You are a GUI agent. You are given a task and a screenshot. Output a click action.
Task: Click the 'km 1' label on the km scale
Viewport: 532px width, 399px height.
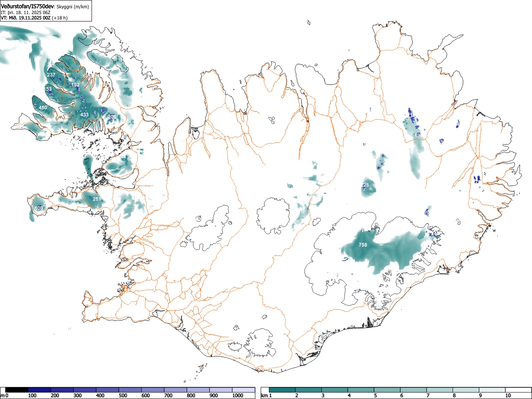[266, 396]
